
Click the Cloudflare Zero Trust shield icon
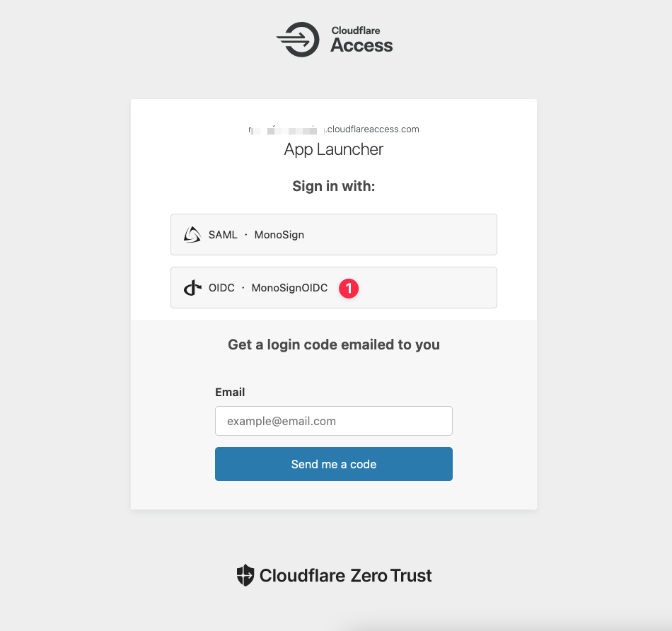click(x=245, y=575)
